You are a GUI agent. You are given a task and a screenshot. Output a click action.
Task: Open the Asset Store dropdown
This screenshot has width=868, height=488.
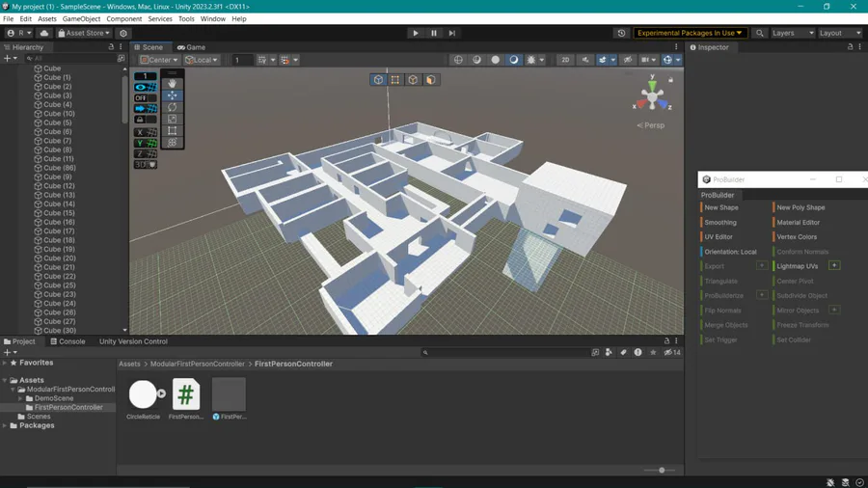click(x=84, y=33)
